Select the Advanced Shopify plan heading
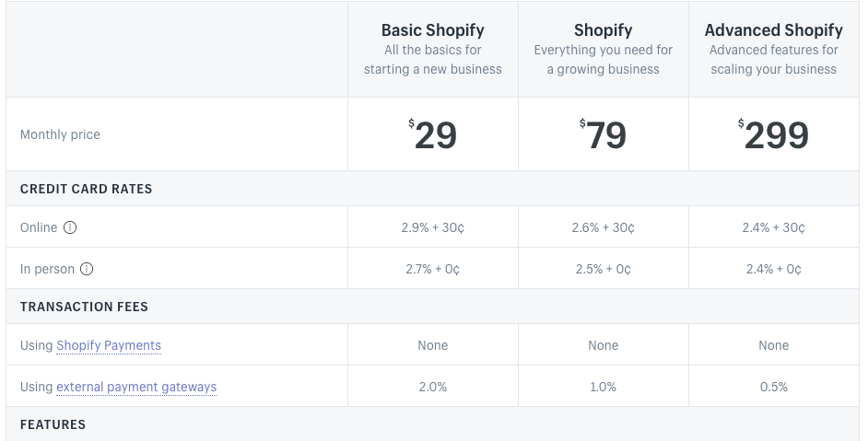 tap(773, 29)
